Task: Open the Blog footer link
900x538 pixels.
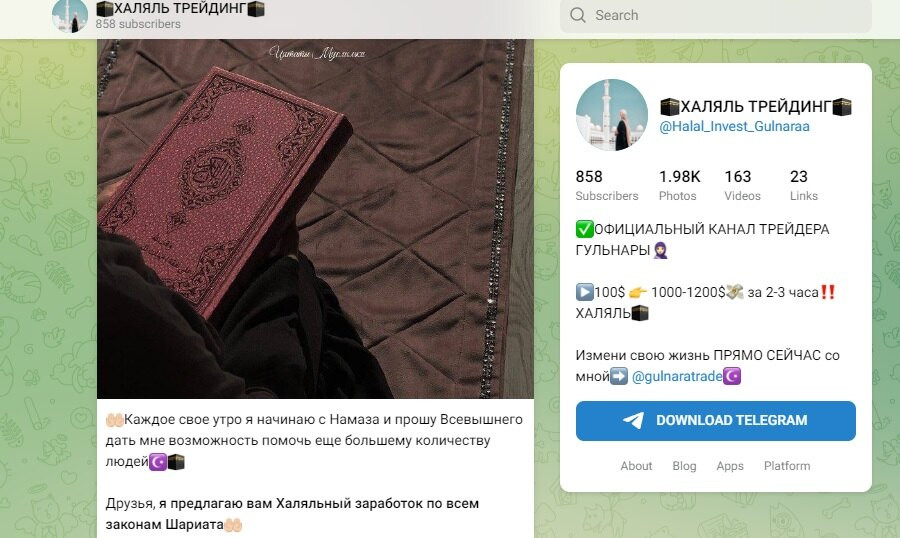Action: [684, 466]
